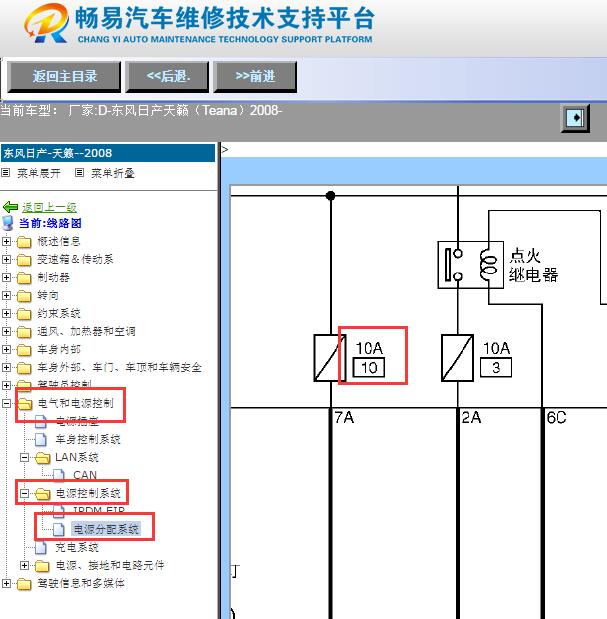607x619 pixels.
Task: Click the computer icon beside 当前:线路图
Action: (x=8, y=223)
